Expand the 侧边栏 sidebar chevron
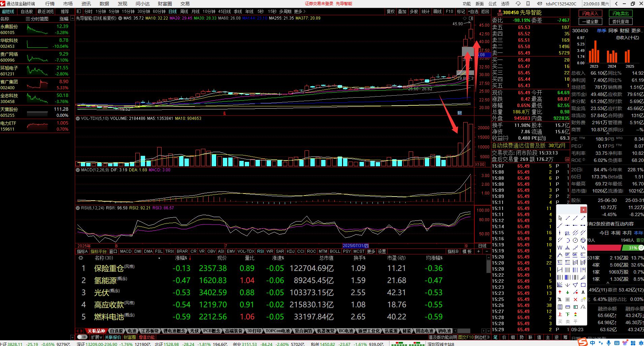Image resolution: width=644 pixels, height=346 pixels. pos(488,337)
